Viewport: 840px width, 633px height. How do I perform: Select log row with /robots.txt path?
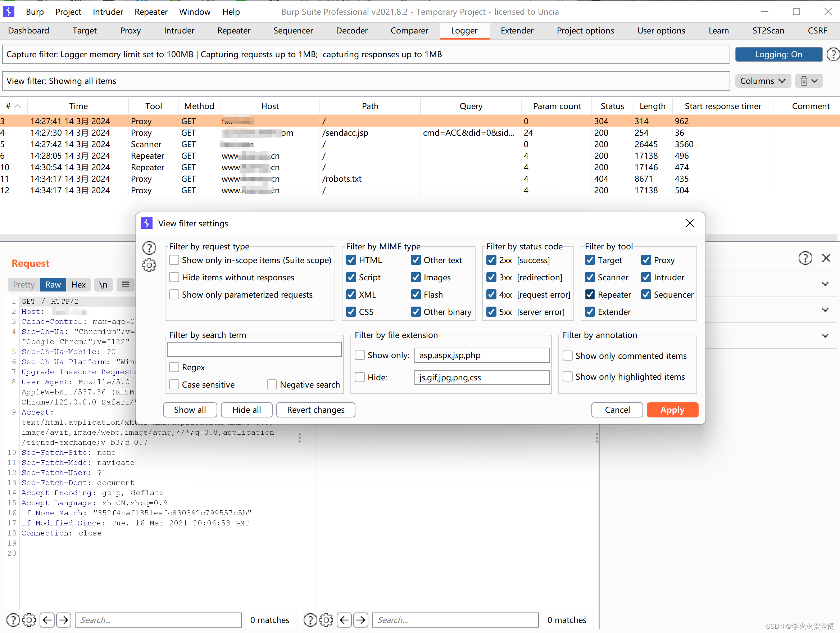(x=420, y=179)
